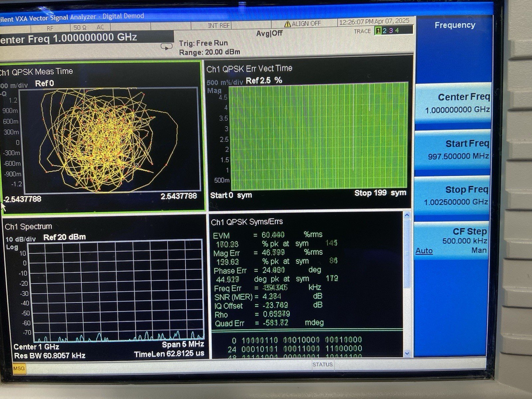This screenshot has height=399, width=532.
Task: Click the scroll up arrow in Syms/Errs panel
Action: tap(407, 216)
